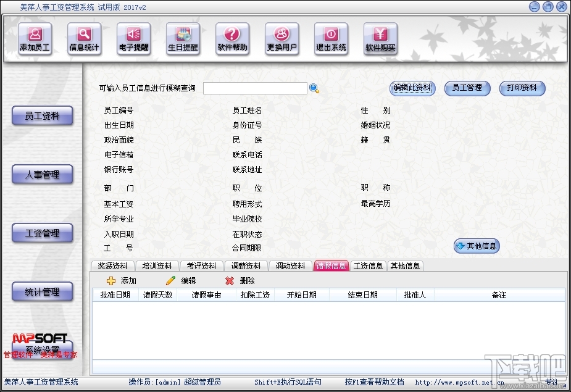Click the magnifier search icon beside query box

[314, 88]
